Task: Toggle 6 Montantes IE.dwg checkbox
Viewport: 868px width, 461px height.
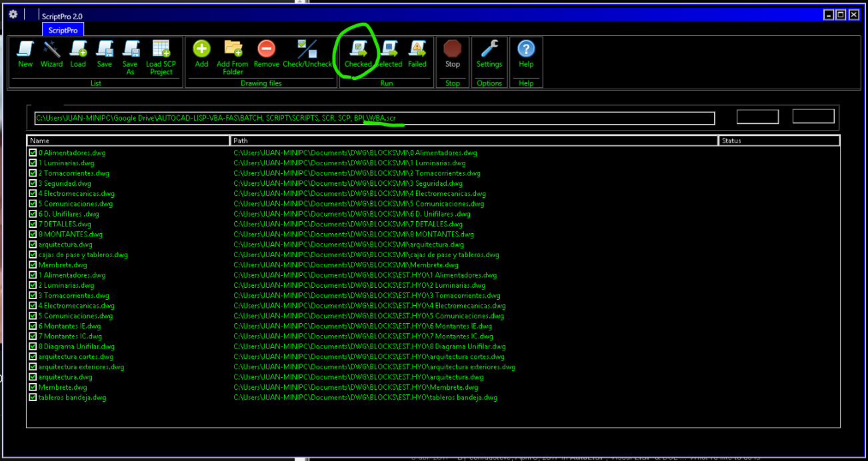Action: (x=33, y=326)
